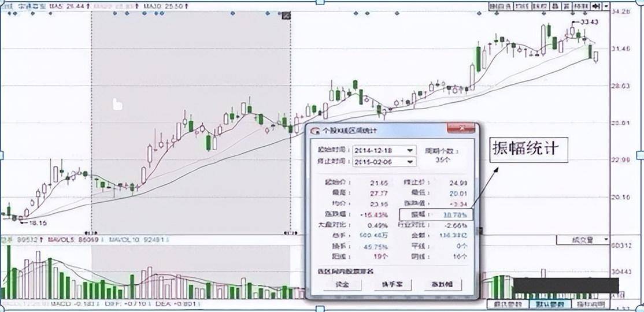644x312 pixels.
Task: Switch to the bottom tab left of 默认参数
Action: click(x=507, y=304)
